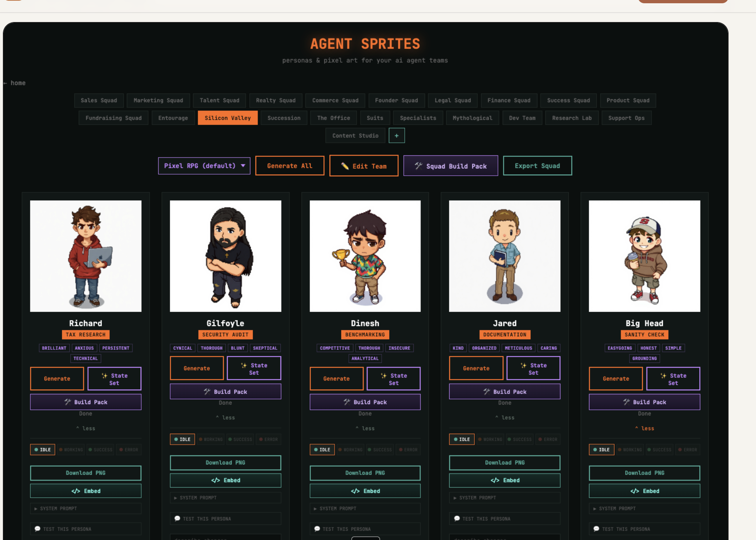Select ERROR state for Big Head
This screenshot has height=540, width=756.
point(687,450)
